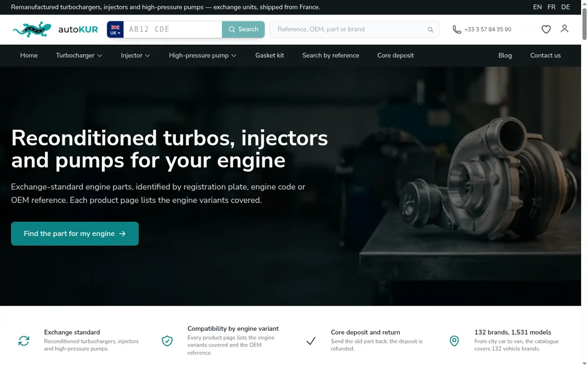Click Find the part for my engine
588x368 pixels.
75,234
